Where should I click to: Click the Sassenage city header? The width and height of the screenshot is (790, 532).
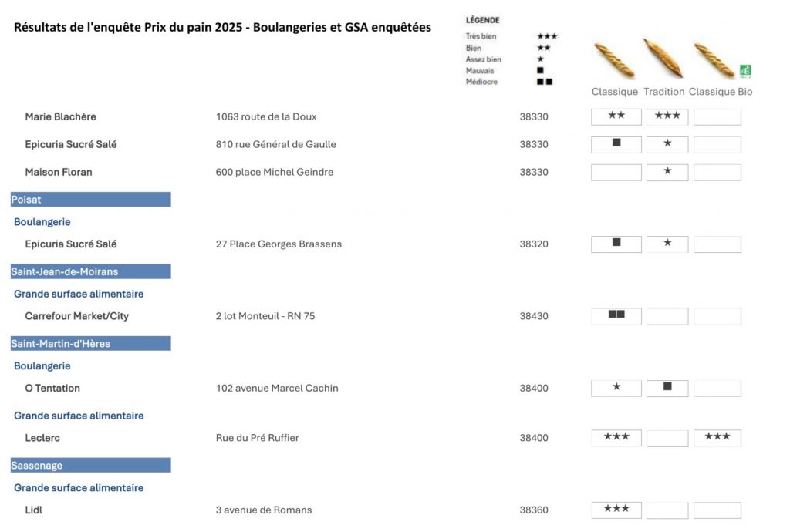(x=91, y=465)
